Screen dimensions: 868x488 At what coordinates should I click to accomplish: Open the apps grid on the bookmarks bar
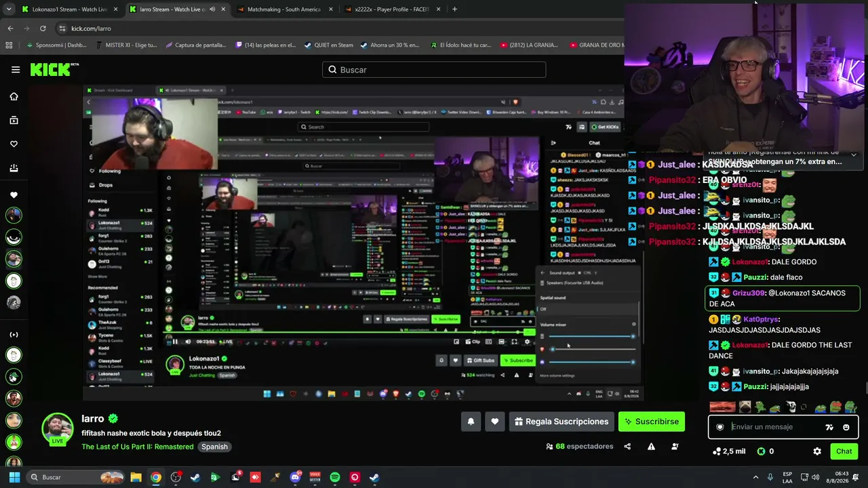tap(9, 45)
